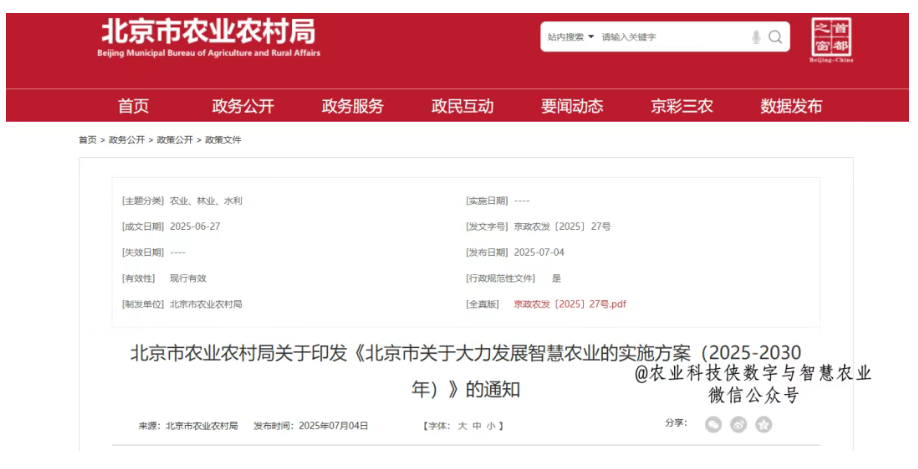Click the 北京市农业农村局 site logo

210,37
